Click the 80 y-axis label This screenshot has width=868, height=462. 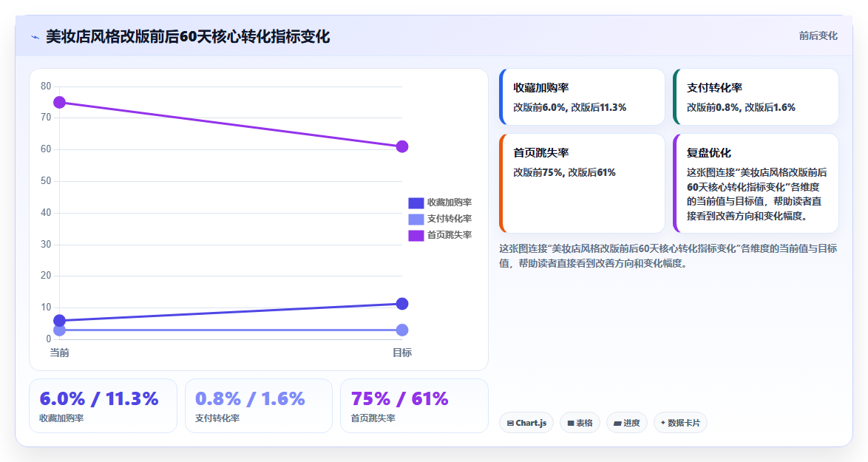[x=45, y=86]
